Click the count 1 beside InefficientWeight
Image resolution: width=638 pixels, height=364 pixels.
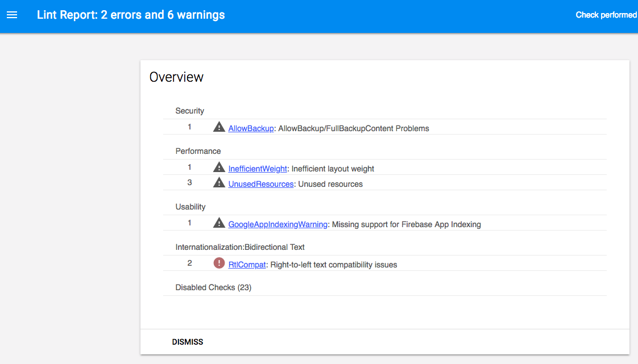(x=189, y=167)
